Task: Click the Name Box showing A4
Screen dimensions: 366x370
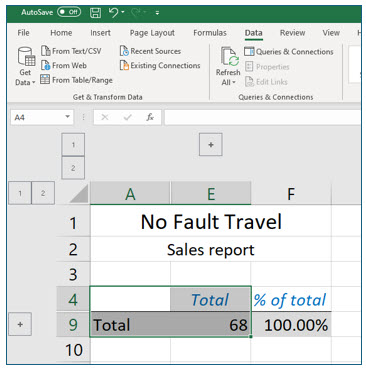Action: click(x=37, y=117)
